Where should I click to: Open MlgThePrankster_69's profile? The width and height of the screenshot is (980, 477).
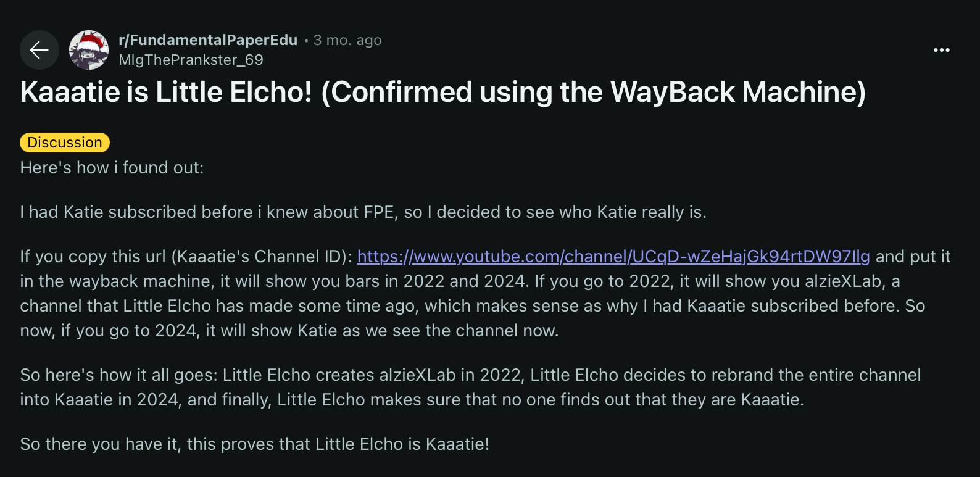(191, 60)
